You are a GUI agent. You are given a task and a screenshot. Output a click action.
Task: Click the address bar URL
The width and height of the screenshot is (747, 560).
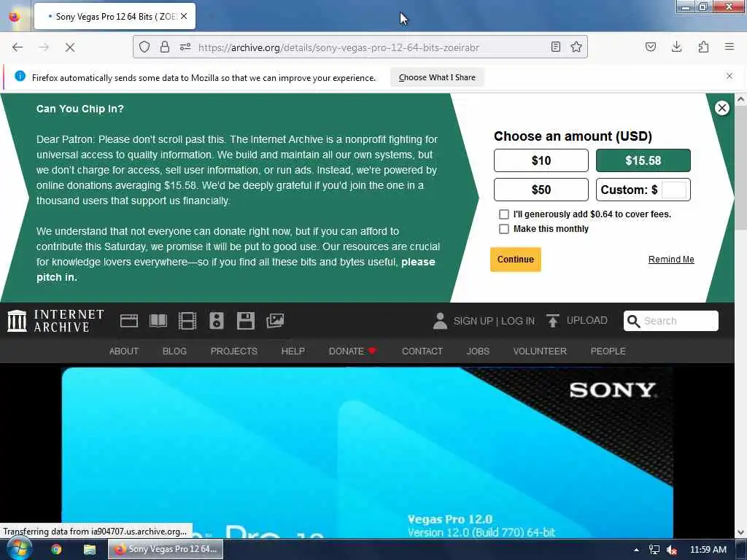[x=338, y=47]
